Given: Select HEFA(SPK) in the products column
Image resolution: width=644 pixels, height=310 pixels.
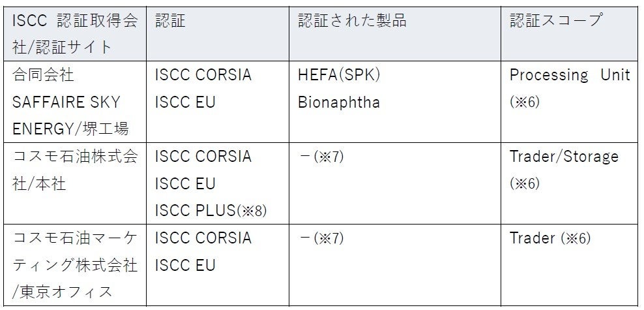Looking at the screenshot, I should [x=339, y=75].
